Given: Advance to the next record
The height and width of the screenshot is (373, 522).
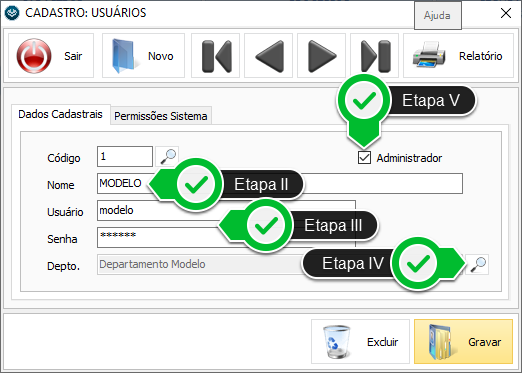Looking at the screenshot, I should [x=322, y=56].
